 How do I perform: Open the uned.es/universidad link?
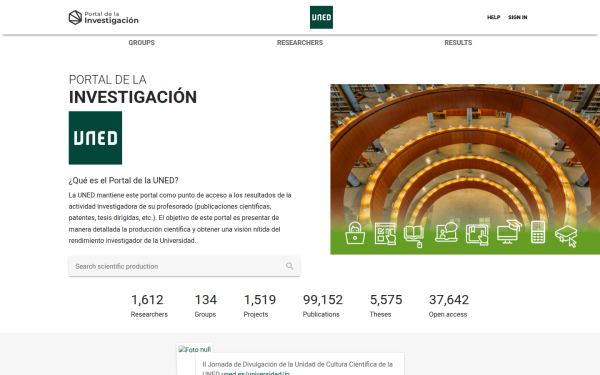255,373
